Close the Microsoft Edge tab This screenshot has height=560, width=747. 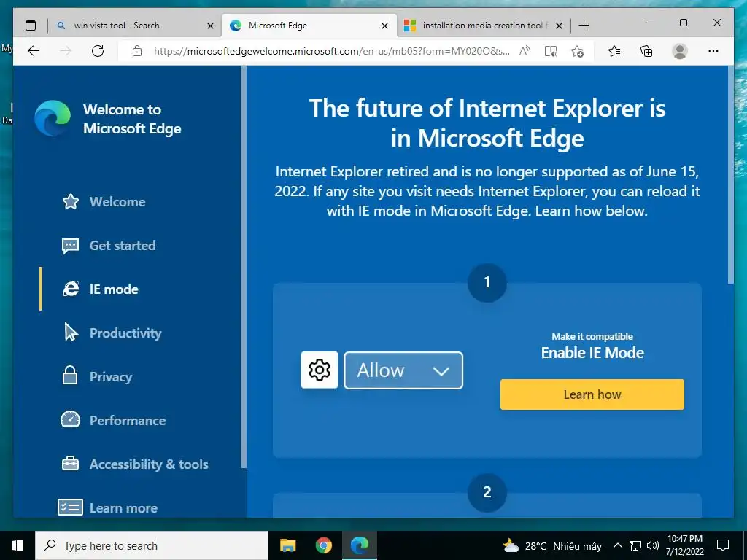385,26
